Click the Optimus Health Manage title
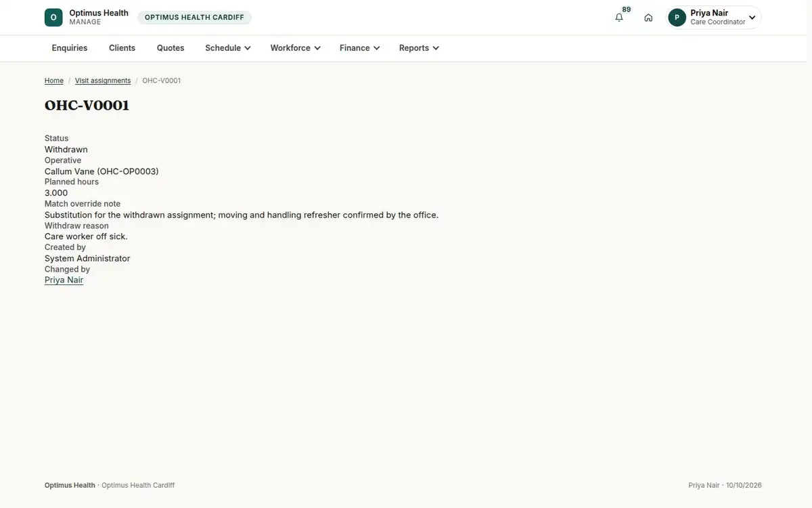 pyautogui.click(x=99, y=18)
